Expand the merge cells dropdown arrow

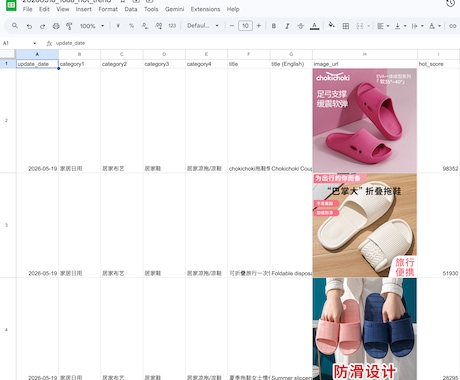pos(368,26)
